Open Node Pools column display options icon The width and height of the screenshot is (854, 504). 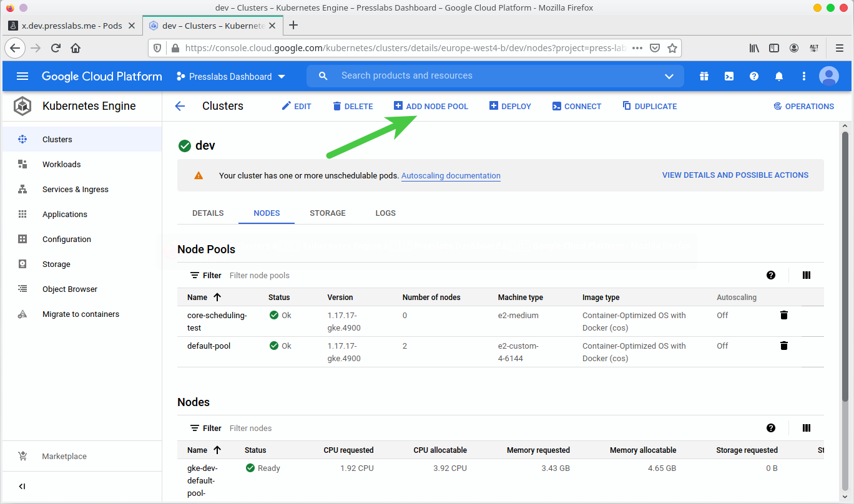tap(807, 275)
